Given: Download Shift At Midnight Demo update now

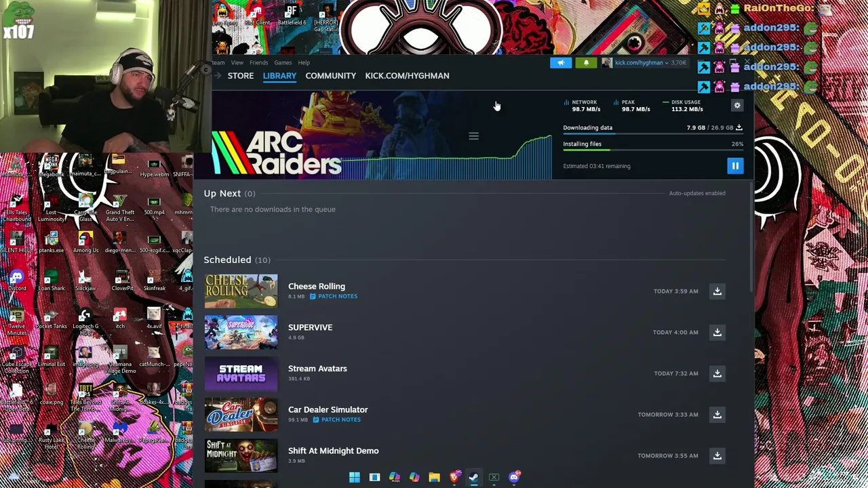Looking at the screenshot, I should pyautogui.click(x=717, y=455).
